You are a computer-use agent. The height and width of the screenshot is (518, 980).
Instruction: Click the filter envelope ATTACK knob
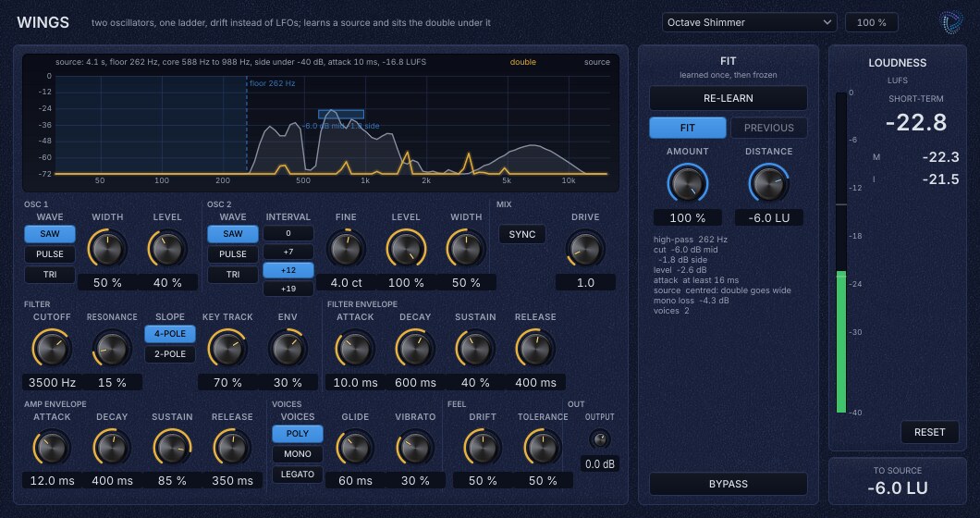tap(355, 349)
